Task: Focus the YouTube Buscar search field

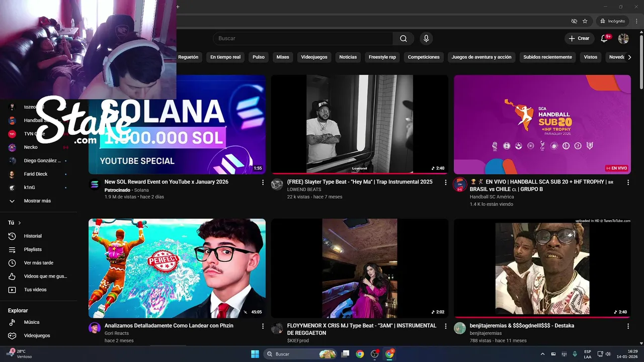Action: pyautogui.click(x=303, y=39)
